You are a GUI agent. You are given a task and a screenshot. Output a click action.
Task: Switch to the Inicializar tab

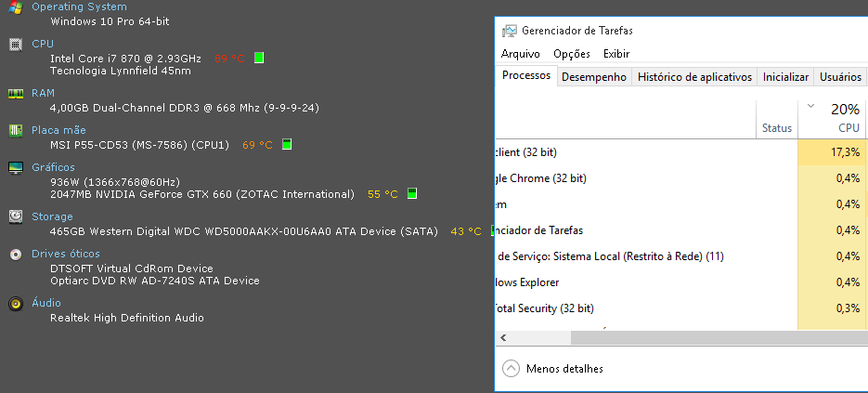(x=785, y=77)
